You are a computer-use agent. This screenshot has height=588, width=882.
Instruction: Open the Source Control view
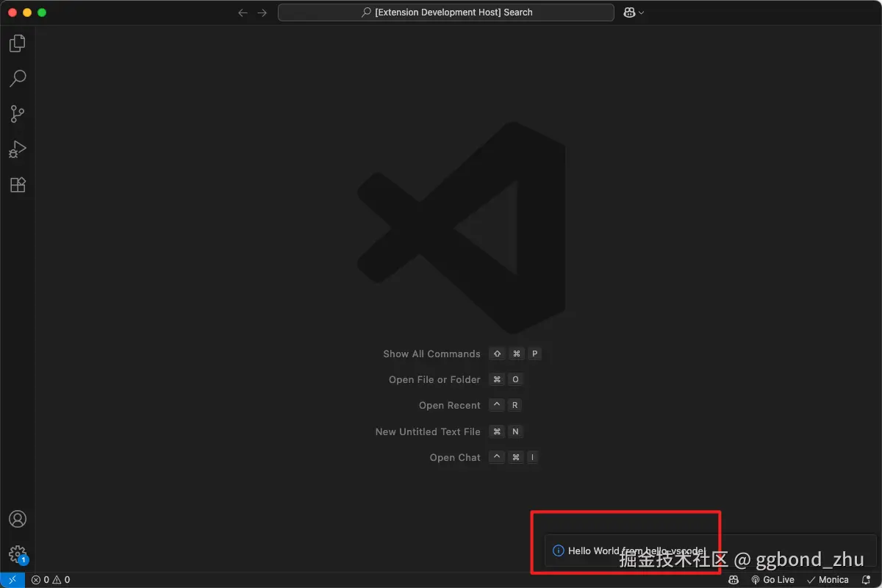pyautogui.click(x=18, y=114)
